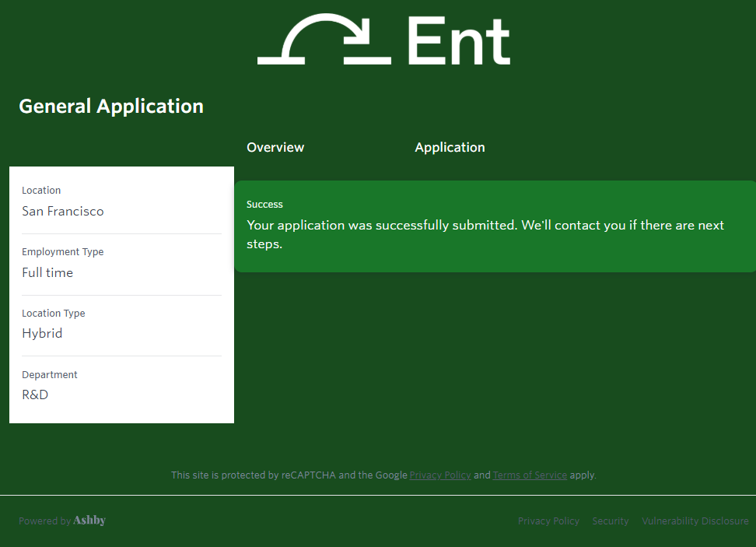Image resolution: width=756 pixels, height=547 pixels.
Task: Click the R&D department value
Action: (35, 394)
